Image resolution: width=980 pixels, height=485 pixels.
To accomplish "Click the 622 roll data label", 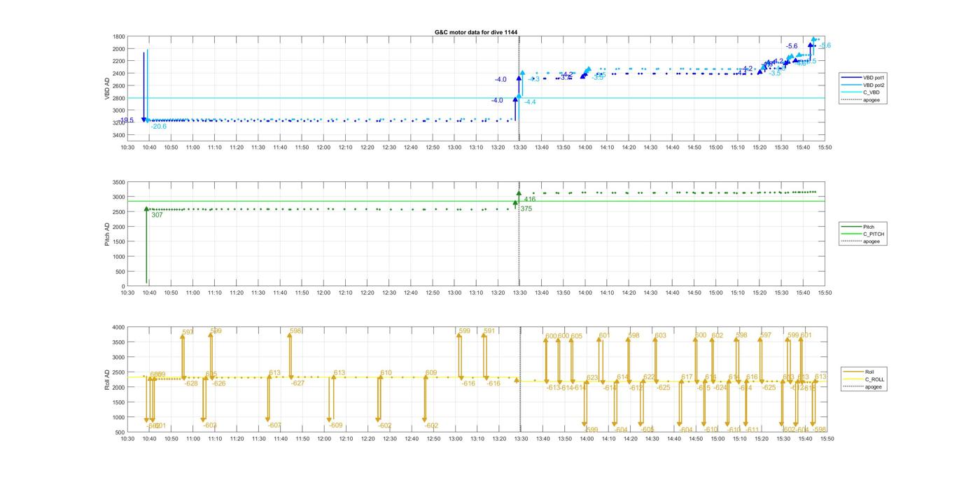I will pyautogui.click(x=648, y=377).
